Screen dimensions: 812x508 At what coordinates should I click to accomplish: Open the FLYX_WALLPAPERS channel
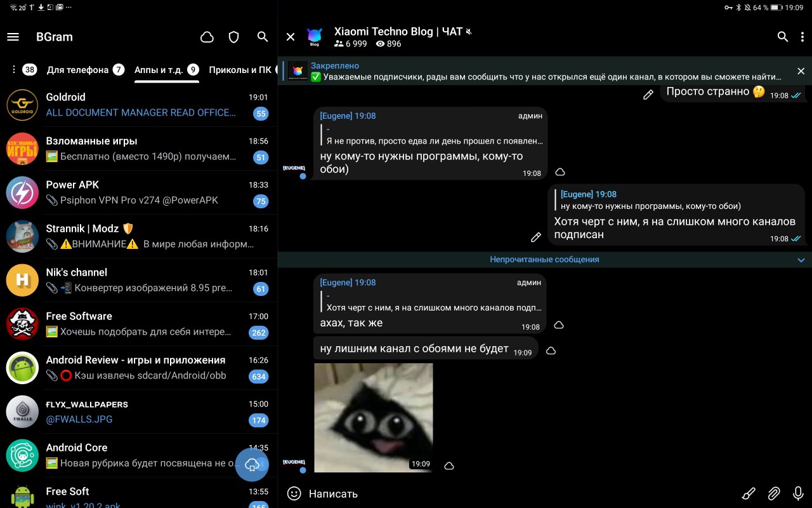pyautogui.click(x=138, y=411)
